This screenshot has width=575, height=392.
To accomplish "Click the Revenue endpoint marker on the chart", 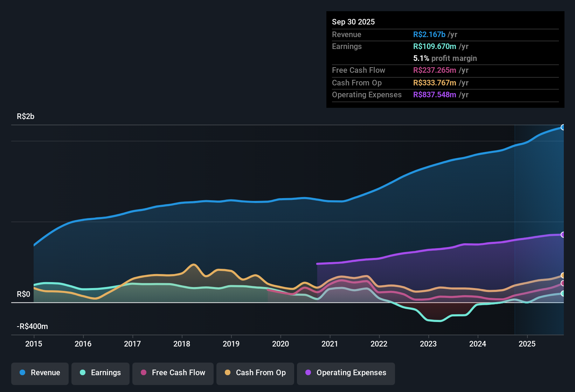I will point(563,127).
